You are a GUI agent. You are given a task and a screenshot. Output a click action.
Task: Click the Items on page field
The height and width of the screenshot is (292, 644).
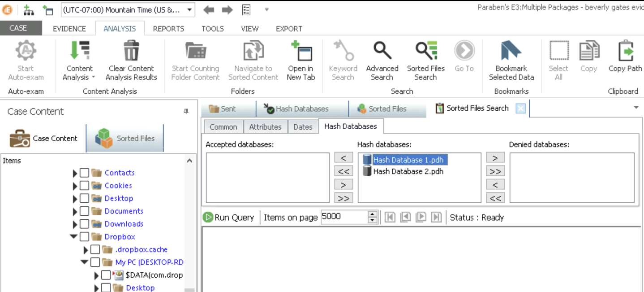click(345, 217)
